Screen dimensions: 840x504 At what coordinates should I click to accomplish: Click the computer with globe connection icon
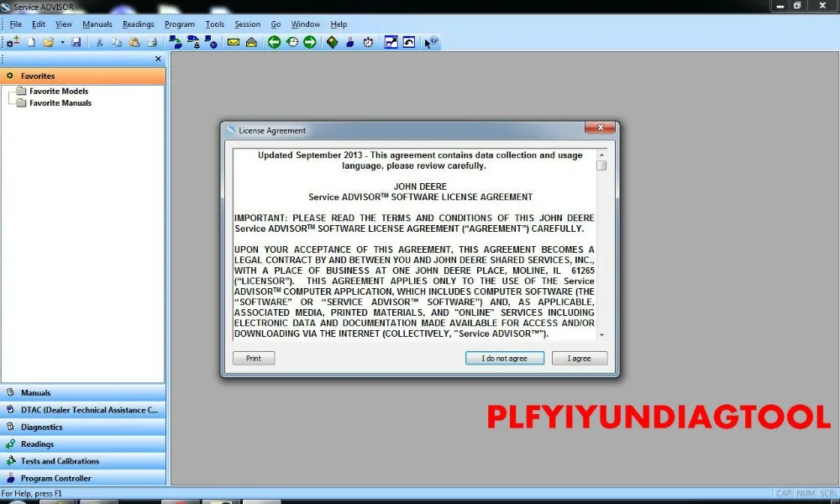pos(211,42)
